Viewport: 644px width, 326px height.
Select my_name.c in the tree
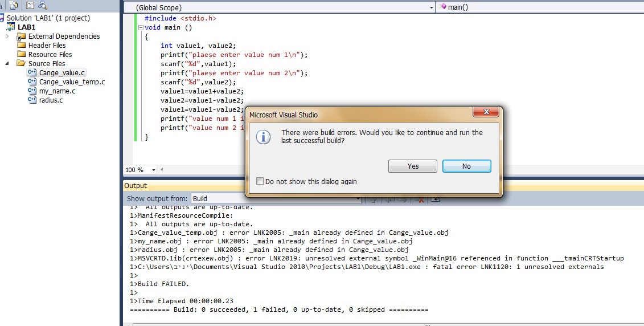(57, 91)
